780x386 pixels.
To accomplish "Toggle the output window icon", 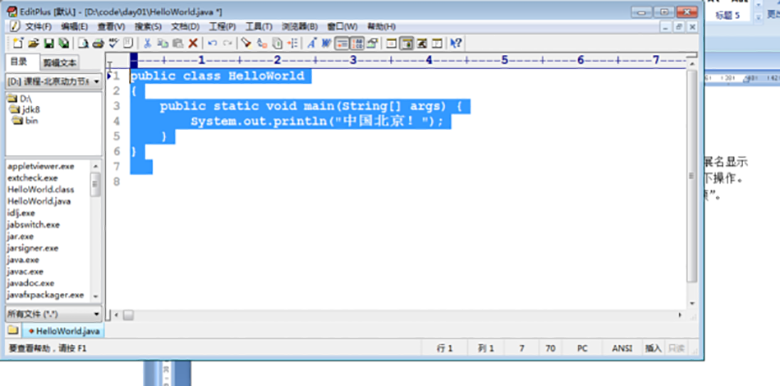I will click(x=421, y=43).
